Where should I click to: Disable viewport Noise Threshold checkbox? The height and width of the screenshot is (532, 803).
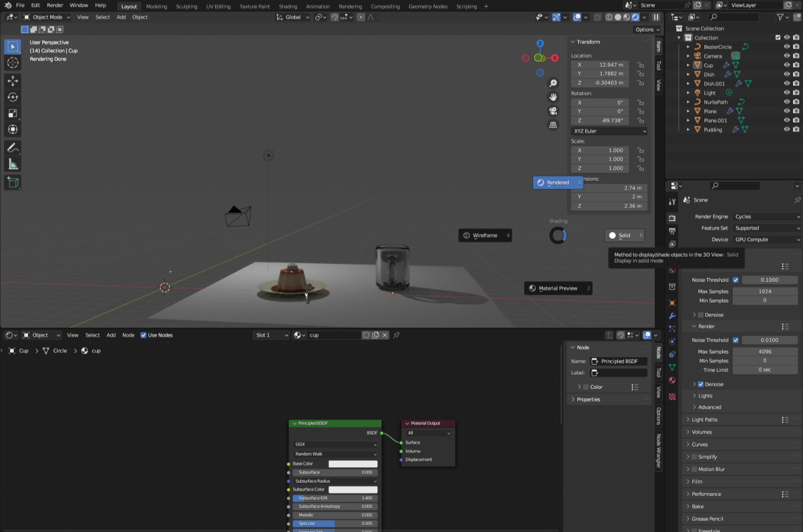tap(736, 280)
